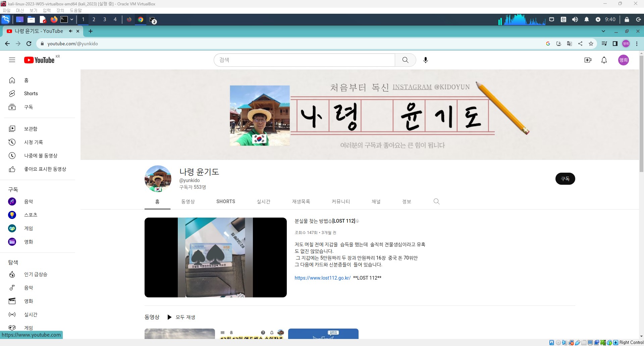This screenshot has width=644, height=346.
Task: Open Trending in Explore section
Action: click(x=40, y=274)
